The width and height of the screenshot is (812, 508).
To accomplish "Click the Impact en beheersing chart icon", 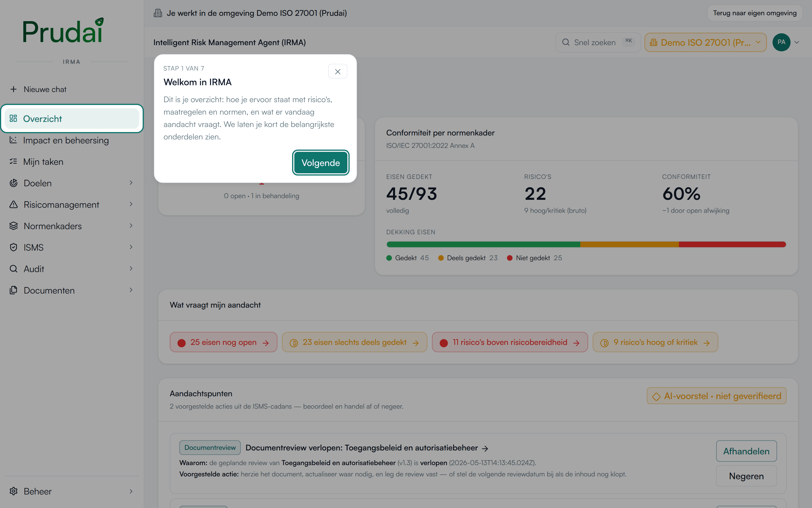I will pyautogui.click(x=14, y=140).
